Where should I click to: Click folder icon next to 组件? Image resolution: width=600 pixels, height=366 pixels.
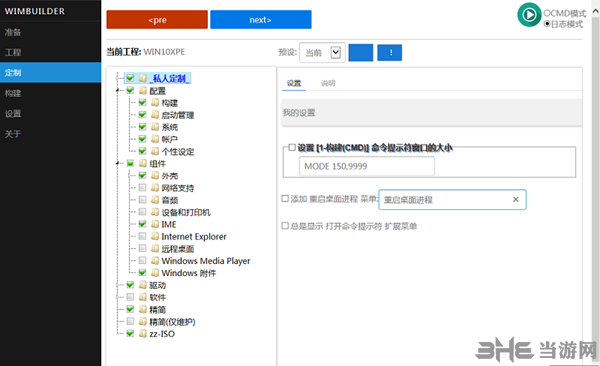(143, 163)
